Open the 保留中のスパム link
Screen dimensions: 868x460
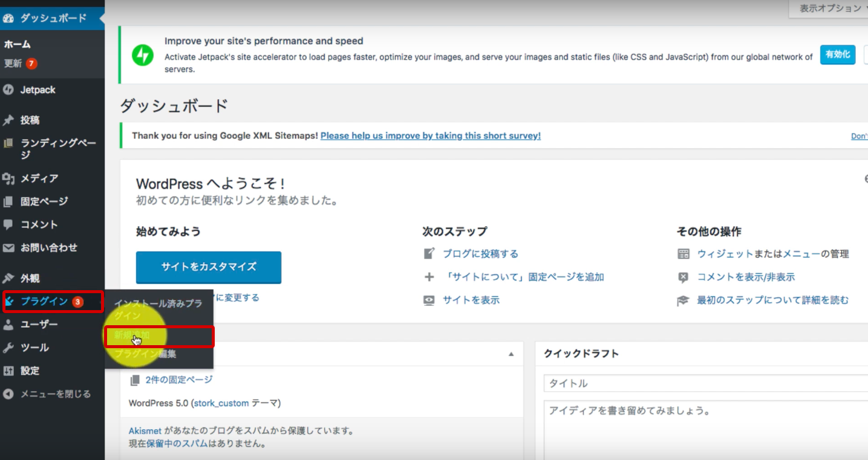[177, 444]
